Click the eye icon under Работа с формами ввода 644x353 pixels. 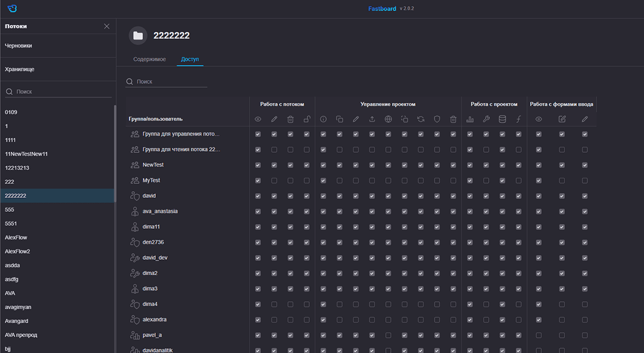[x=539, y=119]
